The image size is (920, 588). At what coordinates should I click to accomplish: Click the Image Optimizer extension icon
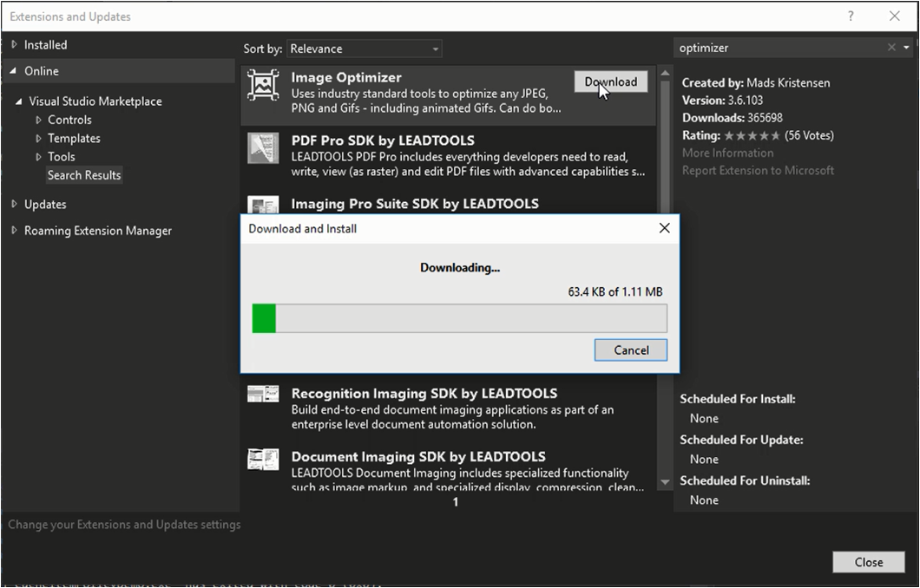pos(263,85)
